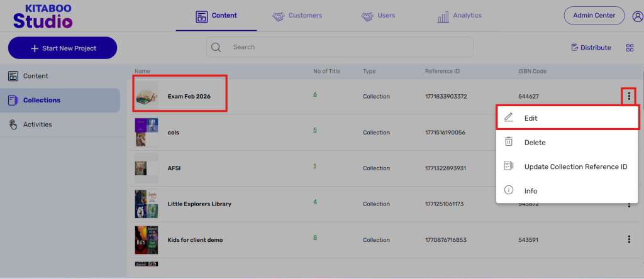Choose Delete in the context menu
644x279 pixels.
click(x=535, y=143)
